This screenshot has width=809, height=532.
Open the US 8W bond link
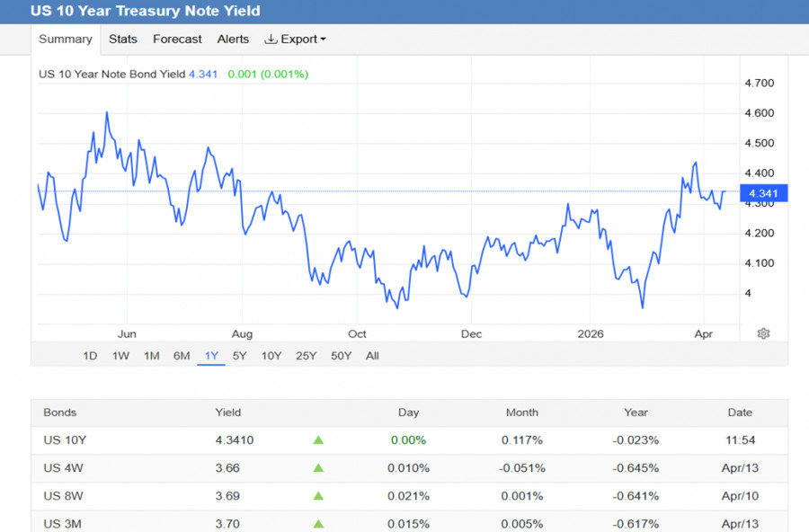64,496
